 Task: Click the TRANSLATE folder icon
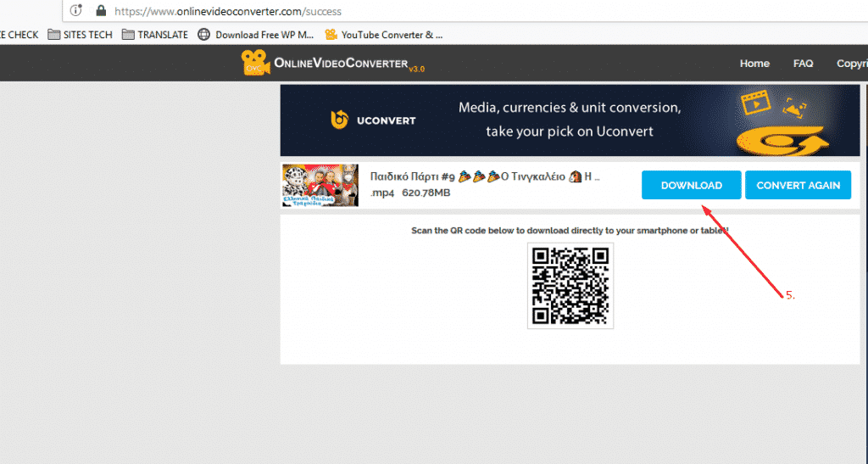(x=128, y=34)
